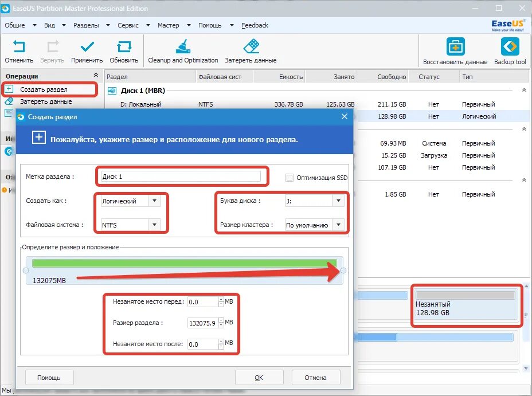Click the Диск 1 (MBR) disk icon

(x=112, y=91)
